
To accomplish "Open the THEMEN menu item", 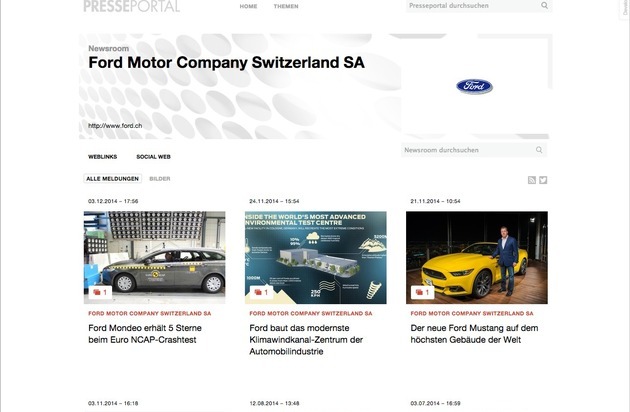I will pyautogui.click(x=286, y=6).
